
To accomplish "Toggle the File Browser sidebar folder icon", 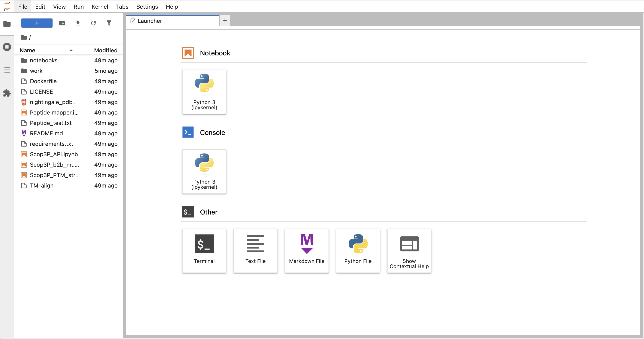I will [x=7, y=24].
